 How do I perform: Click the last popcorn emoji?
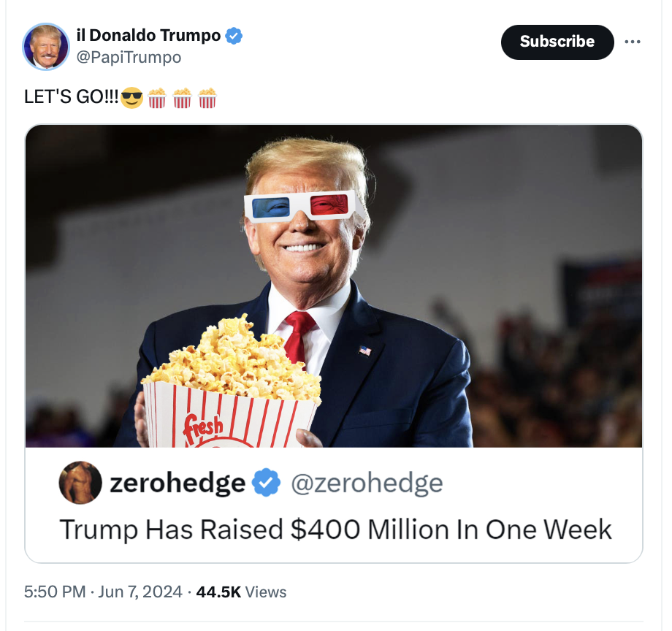tap(207, 98)
